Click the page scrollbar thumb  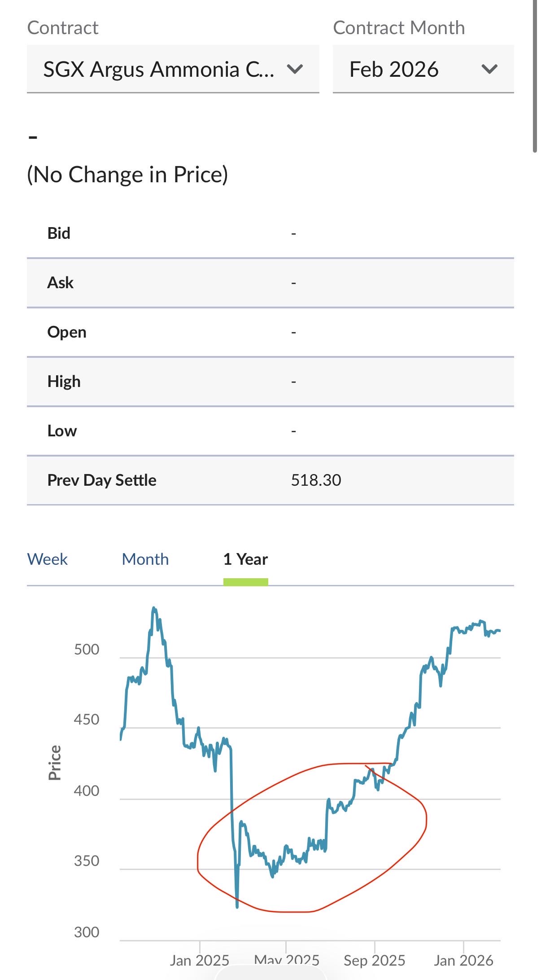click(x=535, y=76)
